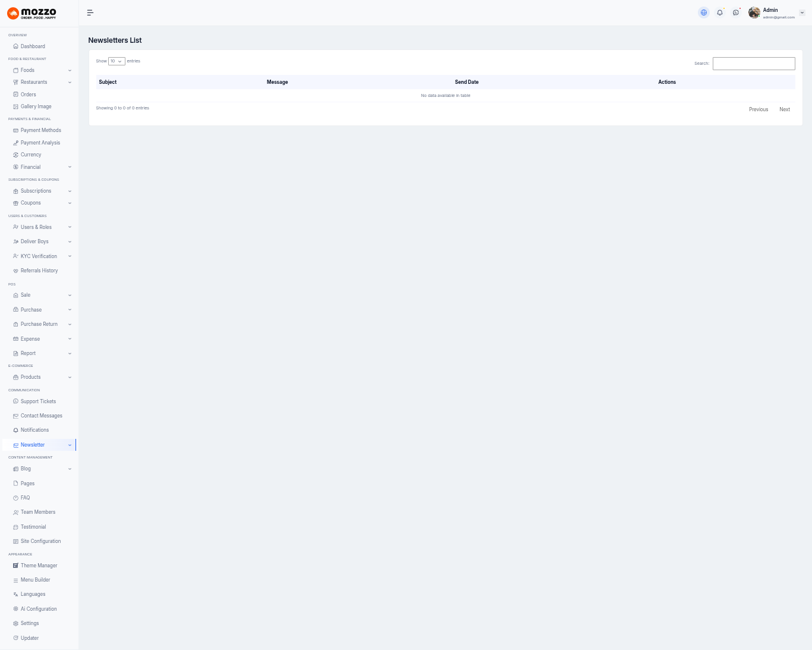Viewport: 812px width, 650px height.
Task: Click the sidebar collapse hamburger icon
Action: (90, 12)
